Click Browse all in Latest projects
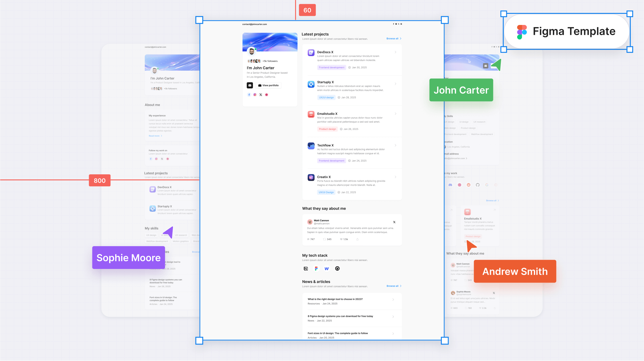Screen dimensions: 644x361 click(x=392, y=38)
